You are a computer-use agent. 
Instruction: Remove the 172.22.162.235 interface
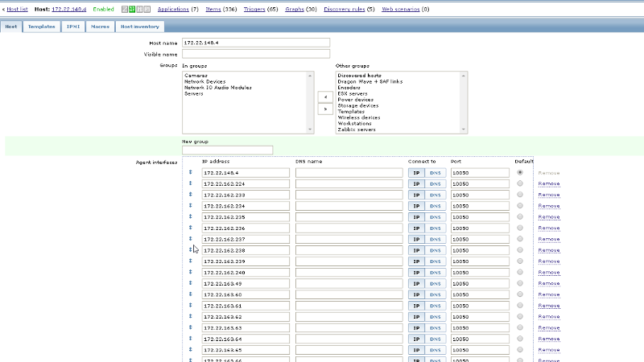[x=548, y=217]
